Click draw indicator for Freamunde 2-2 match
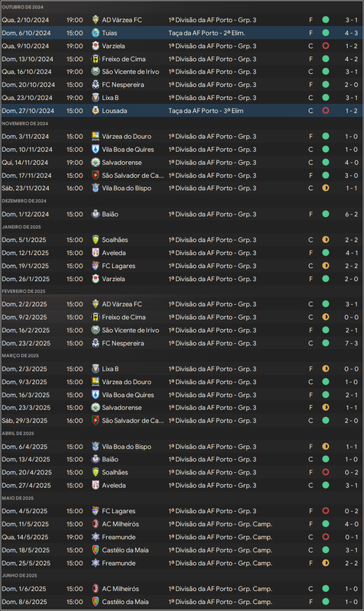Viewport: 364px width, 611px height. pyautogui.click(x=326, y=563)
